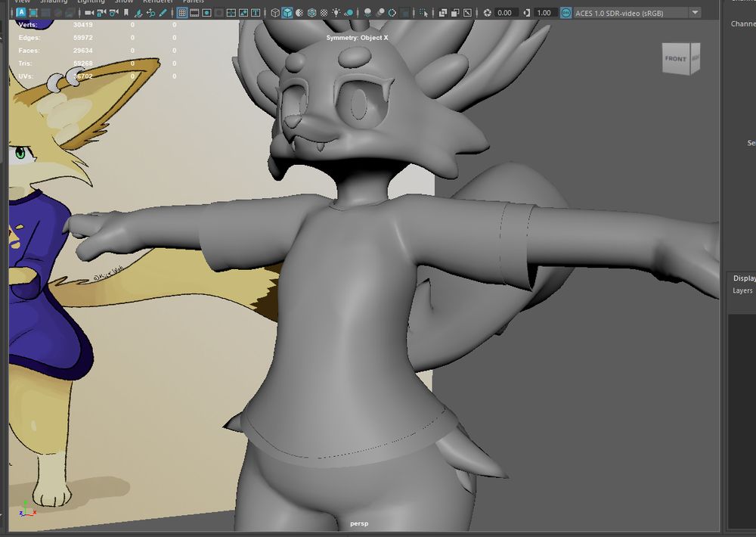Toggle the Lock Camera icon
The image size is (756, 537).
[x=101, y=13]
